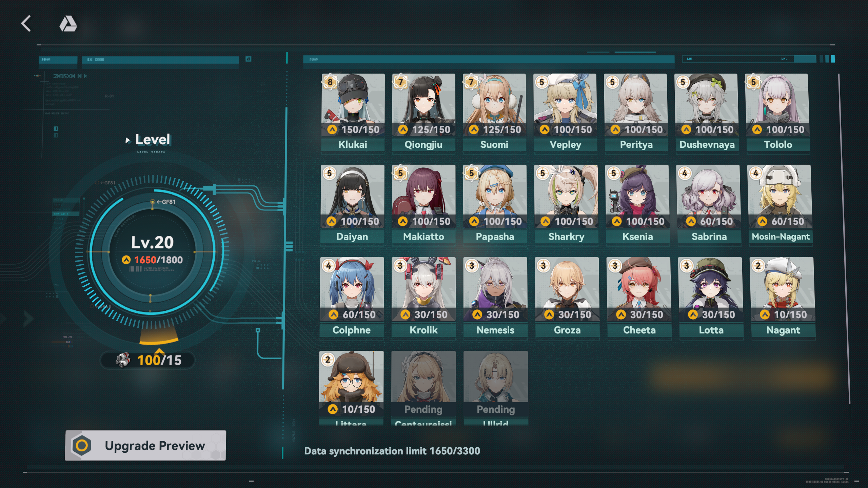This screenshot has height=488, width=868.
Task: Click the Tololo name label
Action: [x=778, y=145]
